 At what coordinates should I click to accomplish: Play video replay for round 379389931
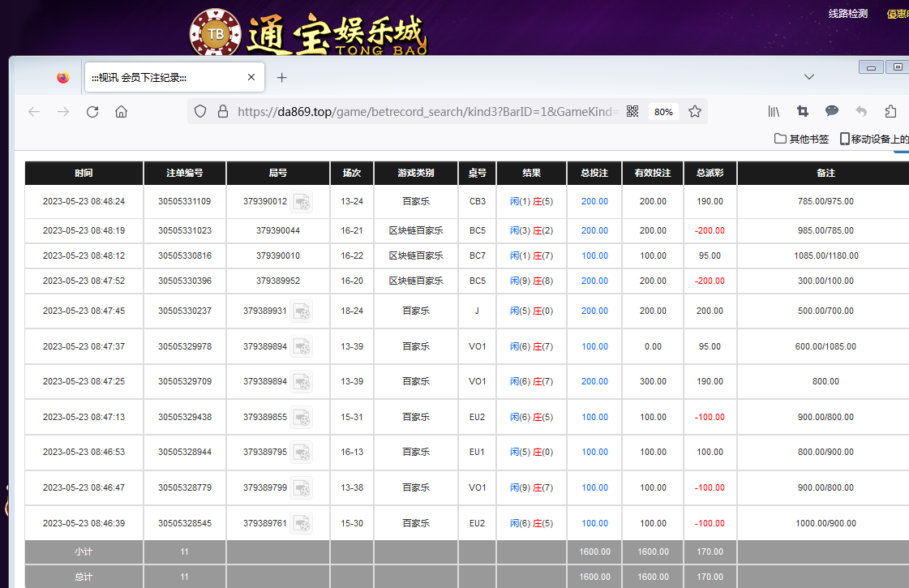tap(302, 311)
